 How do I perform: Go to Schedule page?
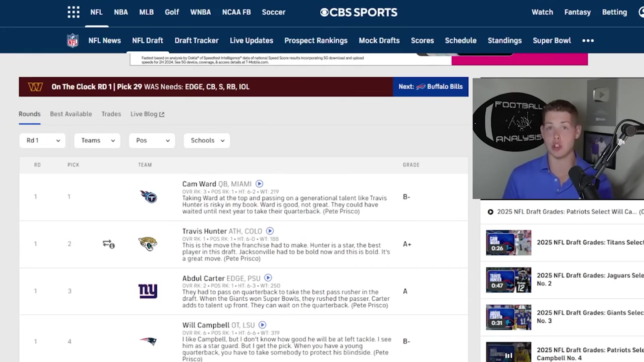pos(461,41)
